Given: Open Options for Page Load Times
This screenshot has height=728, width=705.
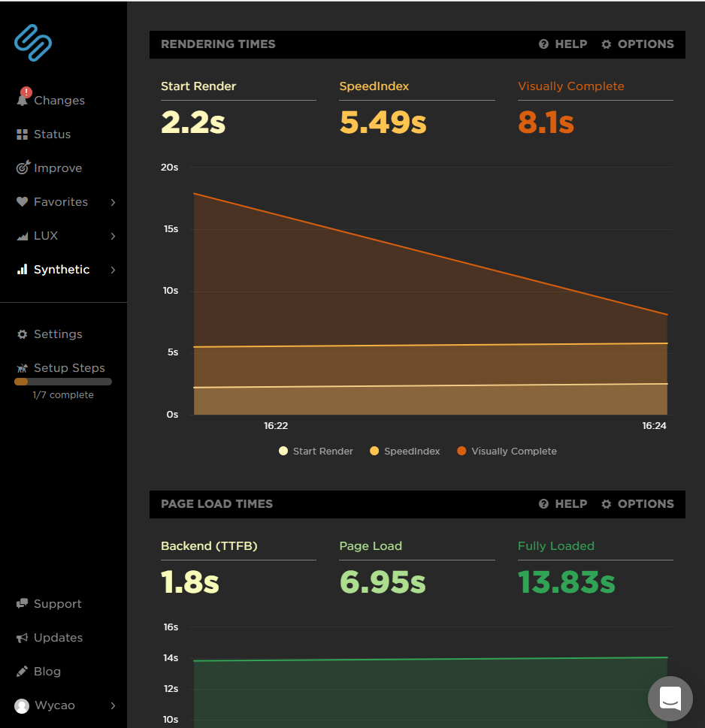Looking at the screenshot, I should point(637,504).
